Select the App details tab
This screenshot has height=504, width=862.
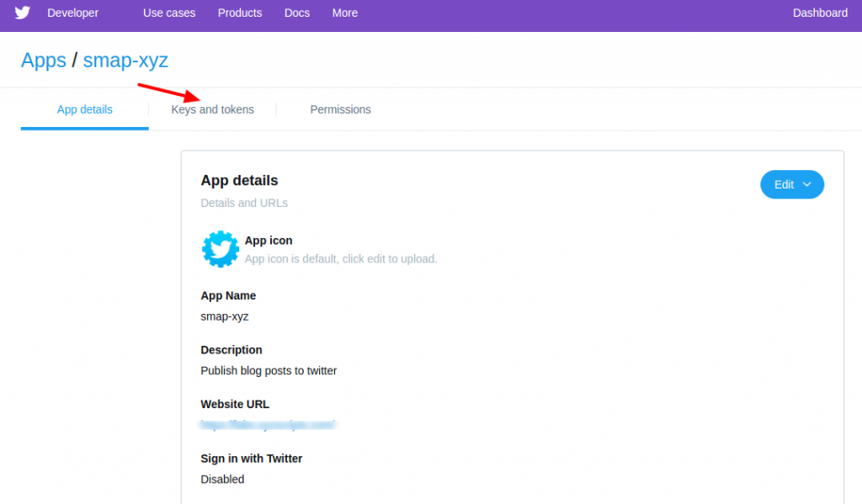tap(84, 109)
